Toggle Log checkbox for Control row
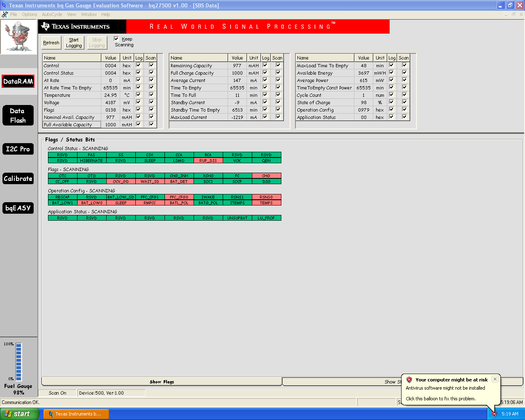525x420 pixels. tap(138, 65)
